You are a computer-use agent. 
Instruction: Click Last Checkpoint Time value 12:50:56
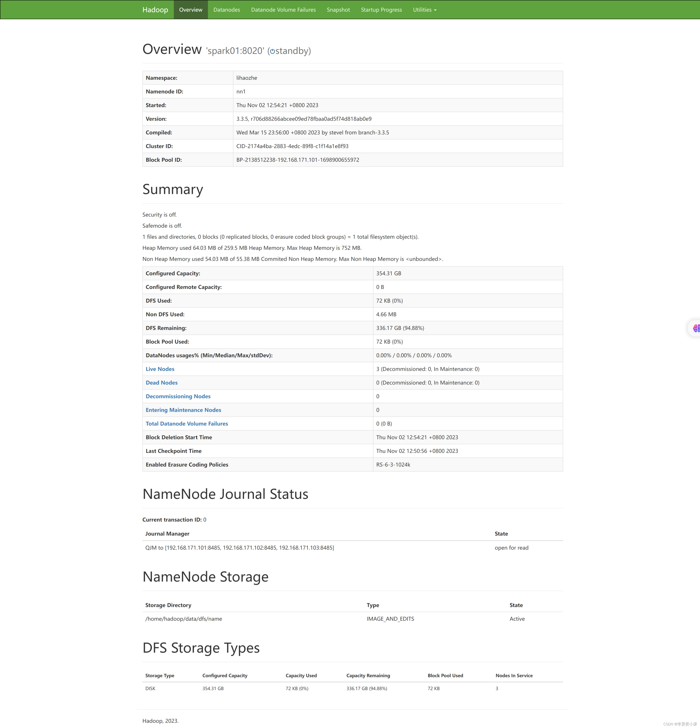[417, 451]
